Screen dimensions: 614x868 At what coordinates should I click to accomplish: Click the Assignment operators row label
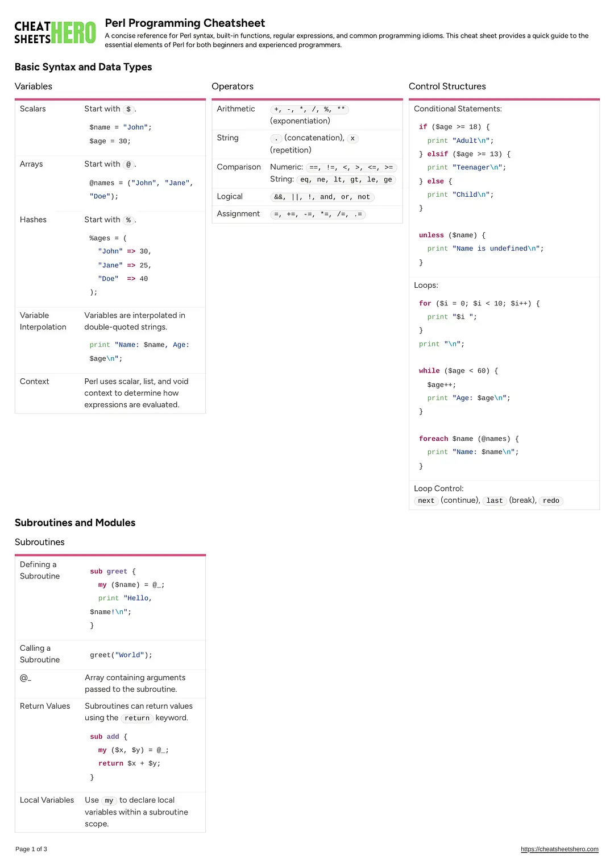click(x=238, y=214)
